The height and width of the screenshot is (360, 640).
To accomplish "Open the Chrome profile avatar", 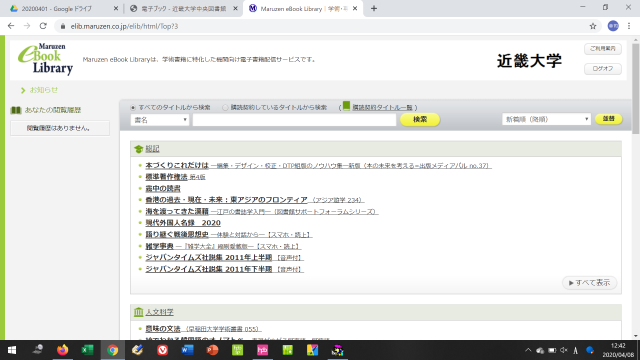I will click(x=613, y=26).
